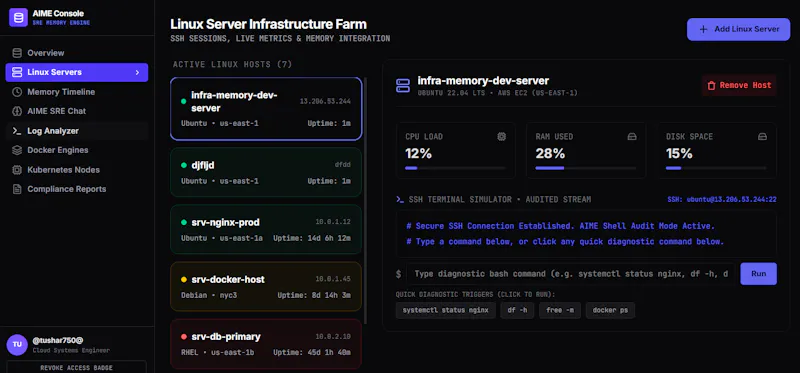Click the Uptime: 45d 1h 40m text

312,353
